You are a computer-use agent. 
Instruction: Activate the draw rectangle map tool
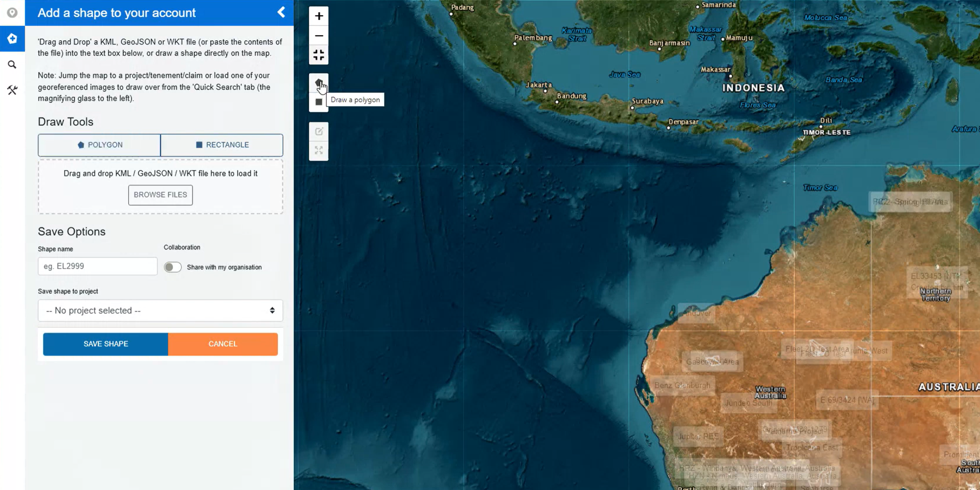pyautogui.click(x=319, y=102)
